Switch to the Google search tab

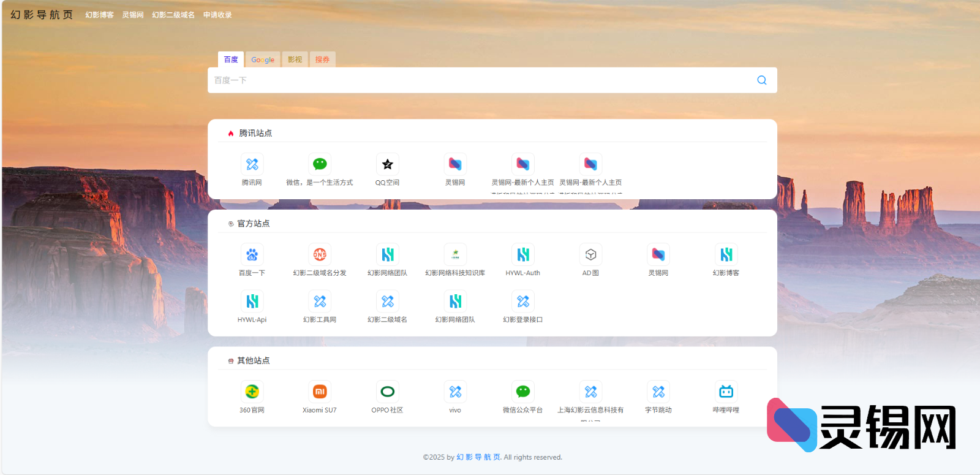click(x=263, y=59)
